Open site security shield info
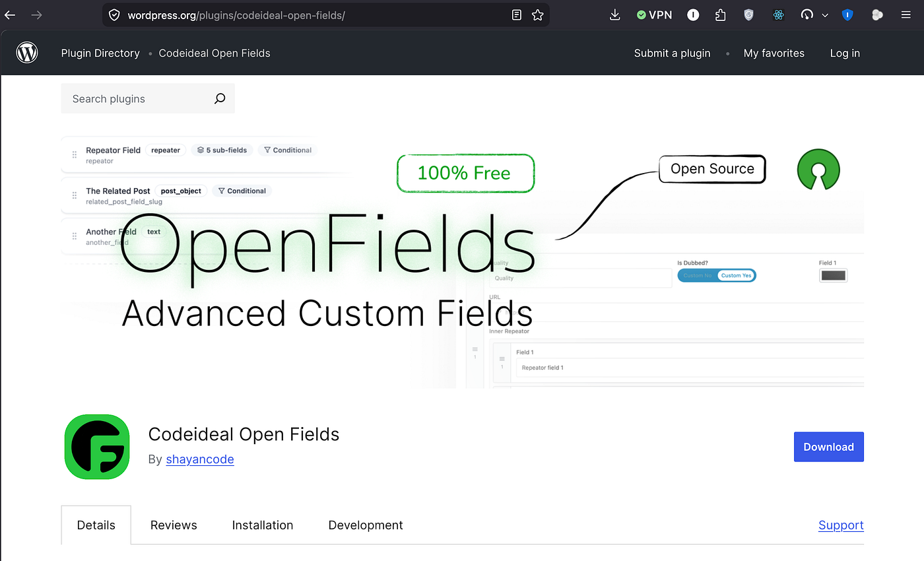 pos(114,15)
